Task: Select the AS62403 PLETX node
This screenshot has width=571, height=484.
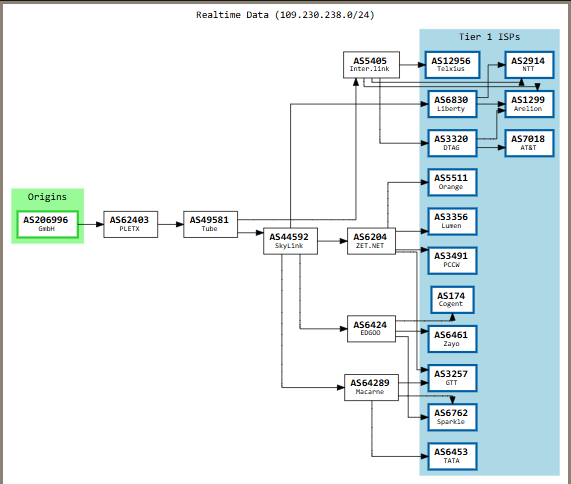Action: (130, 224)
